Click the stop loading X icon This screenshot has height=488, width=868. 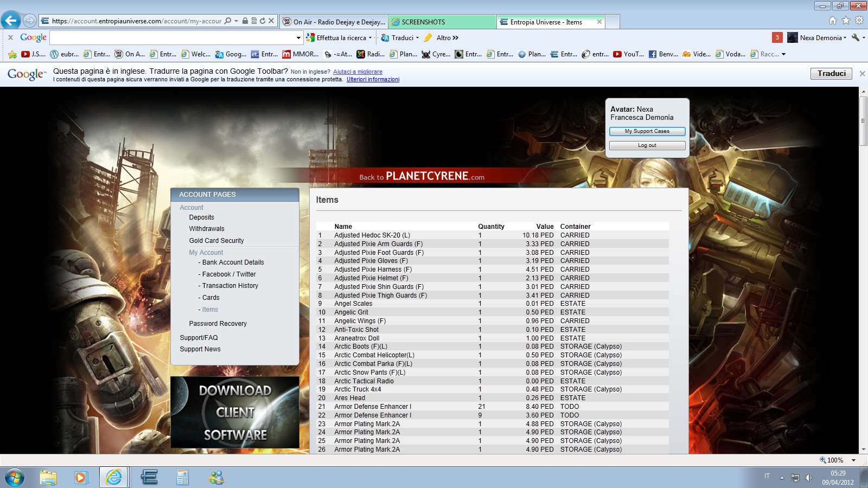[271, 21]
